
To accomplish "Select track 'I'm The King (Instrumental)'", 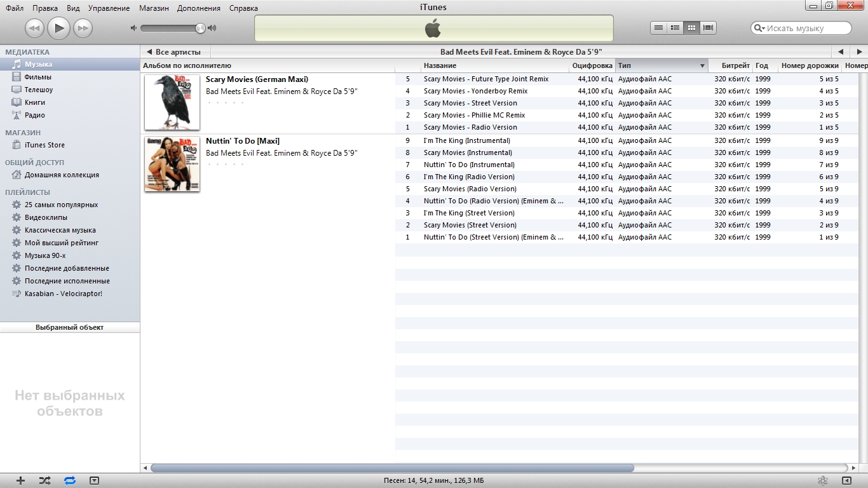I will [x=467, y=140].
